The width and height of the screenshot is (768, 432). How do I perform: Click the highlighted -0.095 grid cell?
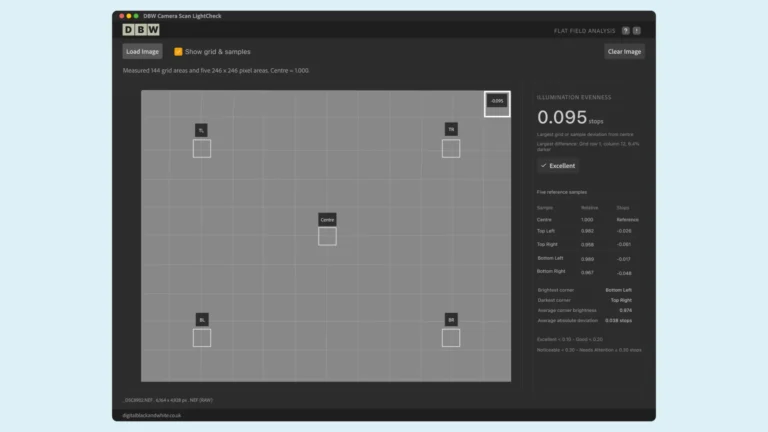coord(497,104)
